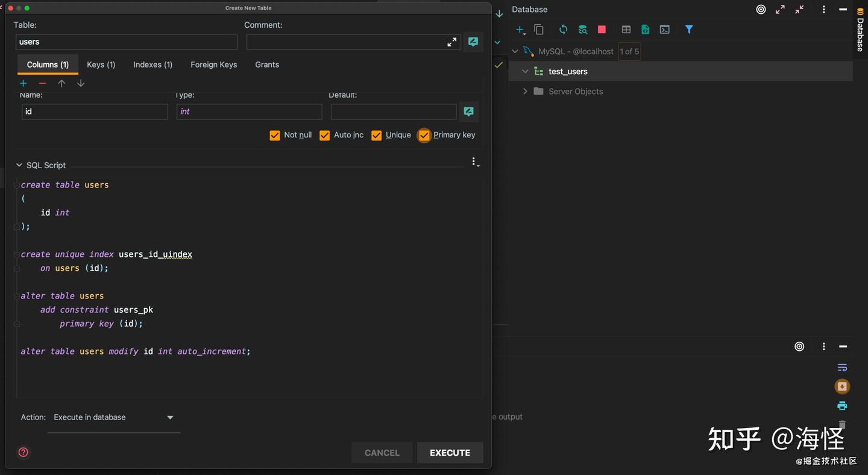Image resolution: width=868 pixels, height=475 pixels.
Task: Enable soft-wrap in the output panel
Action: [x=842, y=368]
